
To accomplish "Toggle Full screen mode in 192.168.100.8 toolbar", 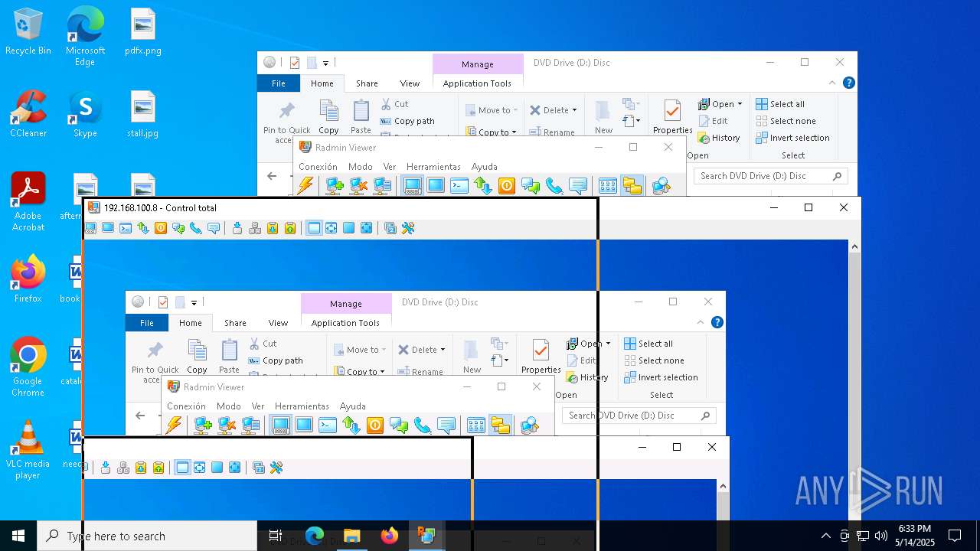I will 349,228.
